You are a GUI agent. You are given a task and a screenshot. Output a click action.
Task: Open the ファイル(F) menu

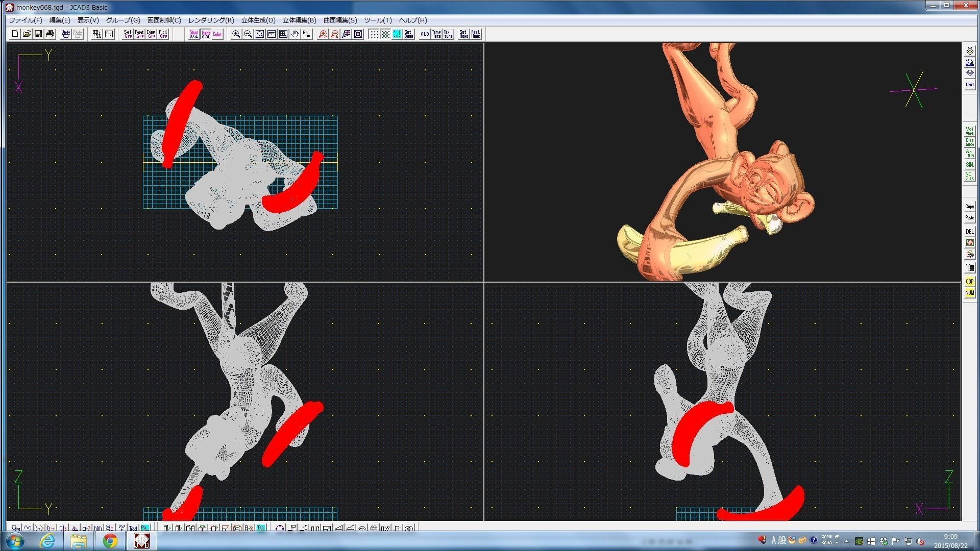coord(26,20)
